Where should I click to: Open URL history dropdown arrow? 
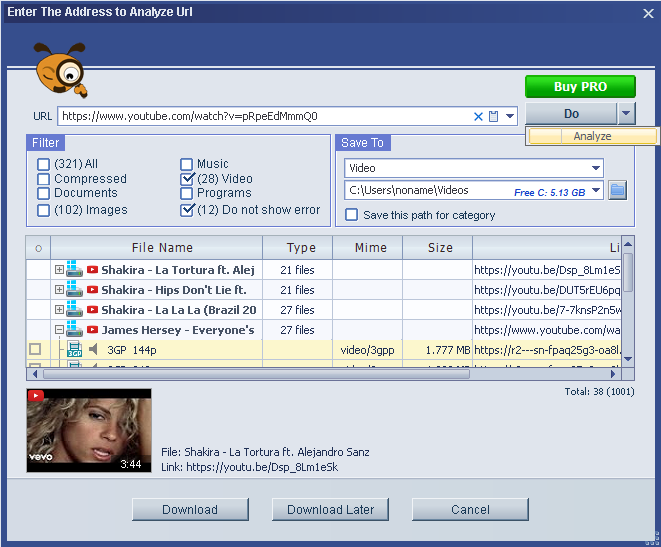510,116
